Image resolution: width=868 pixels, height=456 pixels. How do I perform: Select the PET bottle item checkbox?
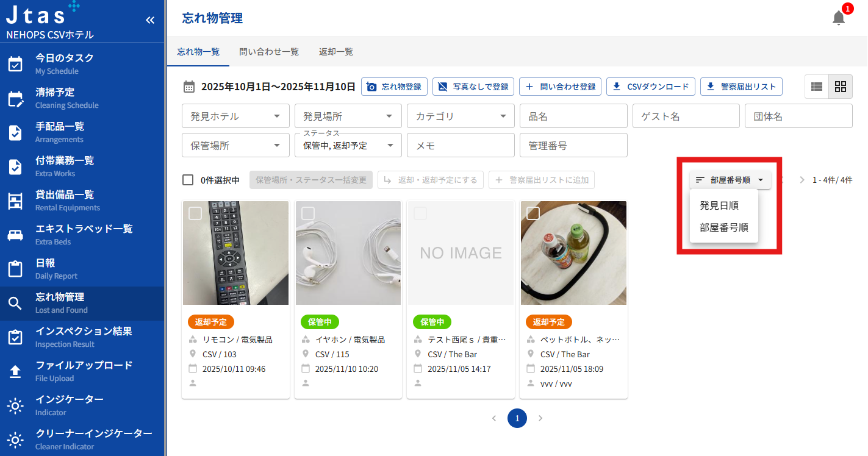click(x=533, y=213)
